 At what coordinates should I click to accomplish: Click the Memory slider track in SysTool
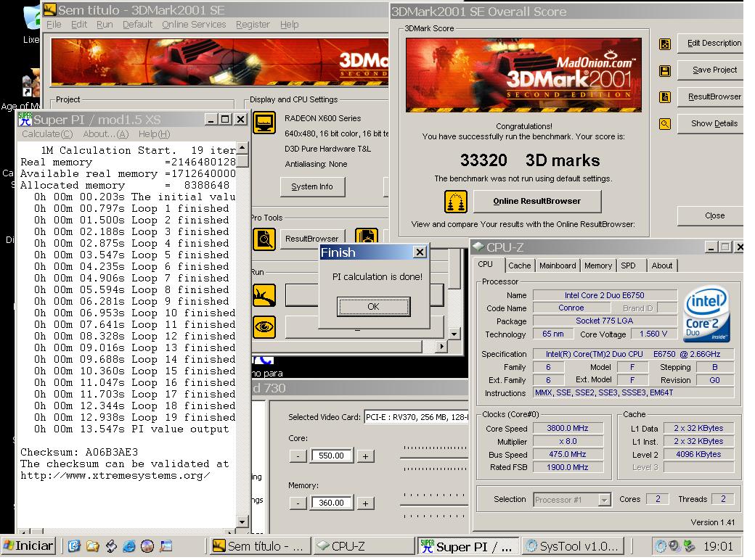coord(436,506)
